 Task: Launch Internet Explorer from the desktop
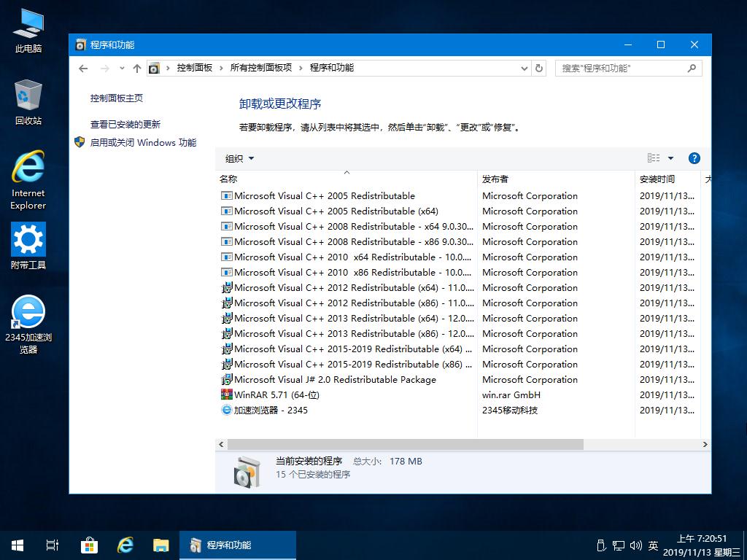pyautogui.click(x=28, y=180)
